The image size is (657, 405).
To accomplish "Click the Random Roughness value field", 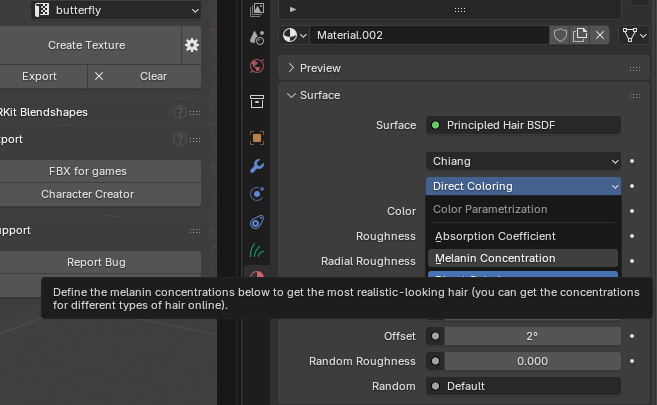I will (532, 361).
